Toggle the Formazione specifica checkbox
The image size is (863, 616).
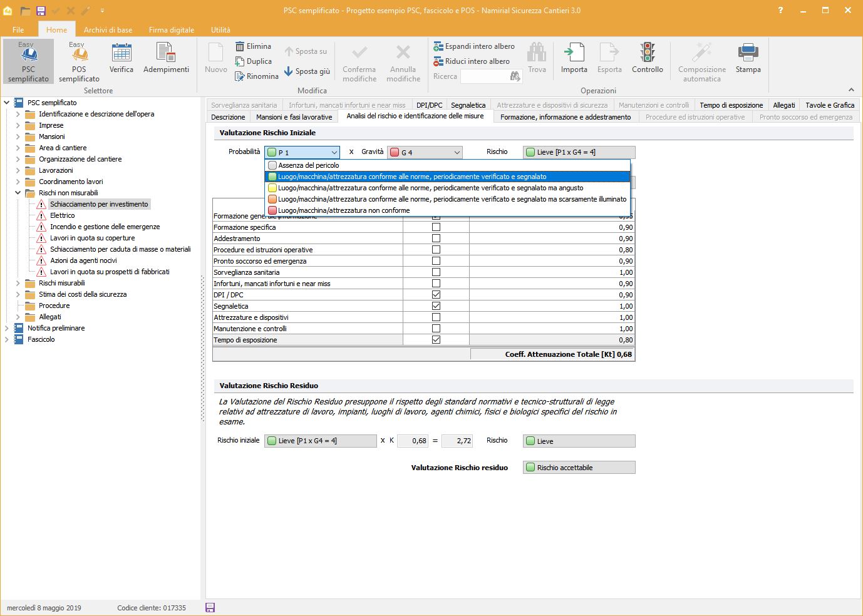(436, 227)
